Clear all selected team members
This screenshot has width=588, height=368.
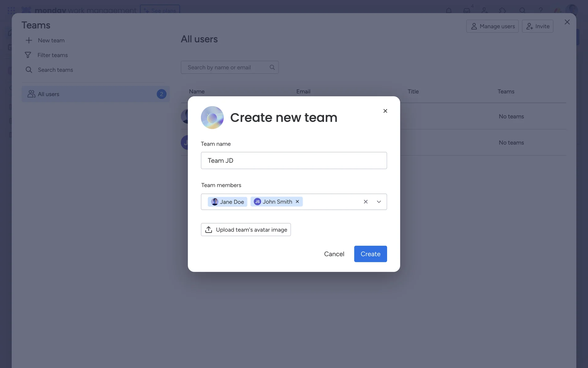tap(366, 202)
